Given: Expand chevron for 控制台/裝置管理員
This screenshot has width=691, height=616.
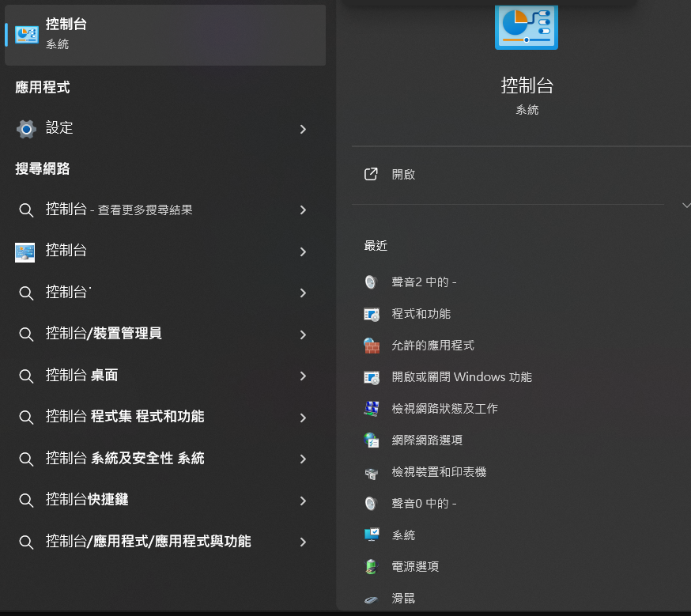Looking at the screenshot, I should point(303,334).
